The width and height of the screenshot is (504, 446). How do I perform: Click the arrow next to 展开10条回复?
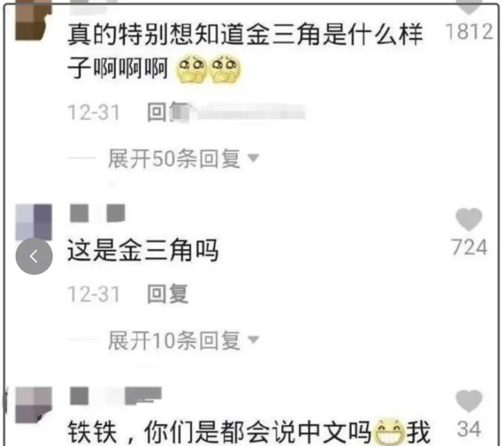tap(253, 340)
